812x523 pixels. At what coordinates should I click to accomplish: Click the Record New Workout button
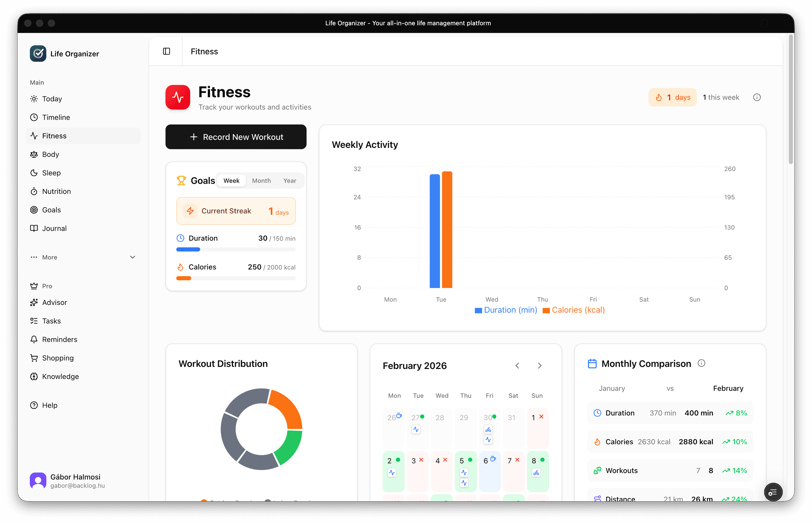(236, 137)
